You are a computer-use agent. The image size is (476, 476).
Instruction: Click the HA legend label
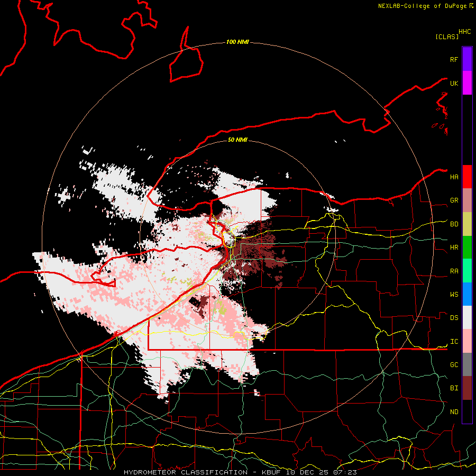454,177
